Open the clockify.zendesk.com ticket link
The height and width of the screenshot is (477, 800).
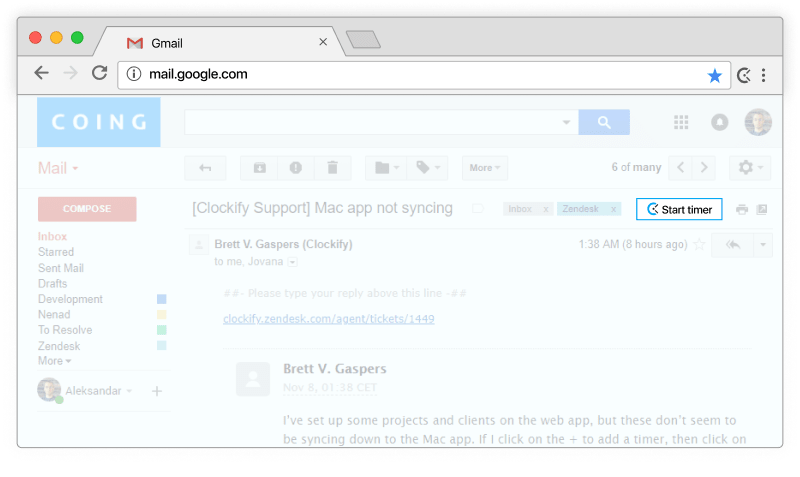329,319
